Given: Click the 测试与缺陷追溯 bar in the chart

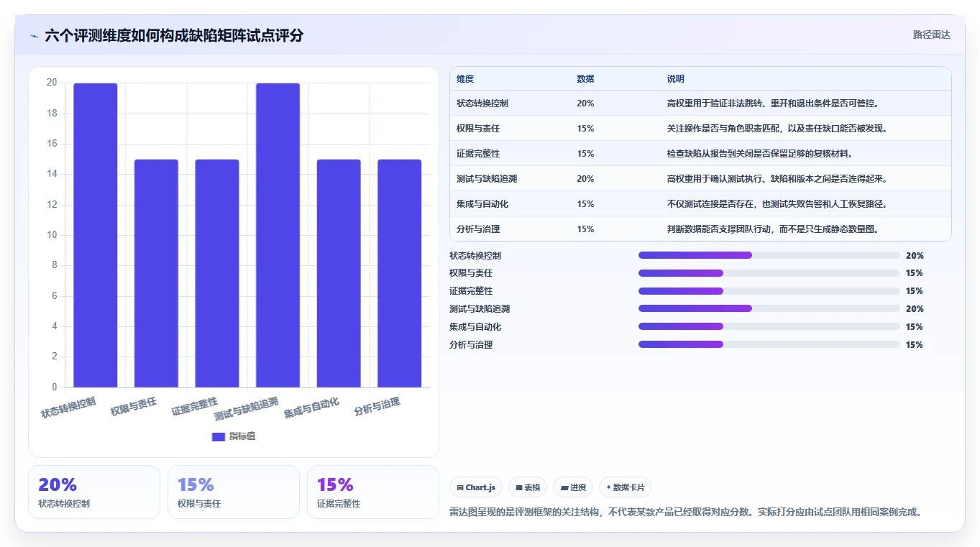Looking at the screenshot, I should click(x=278, y=235).
